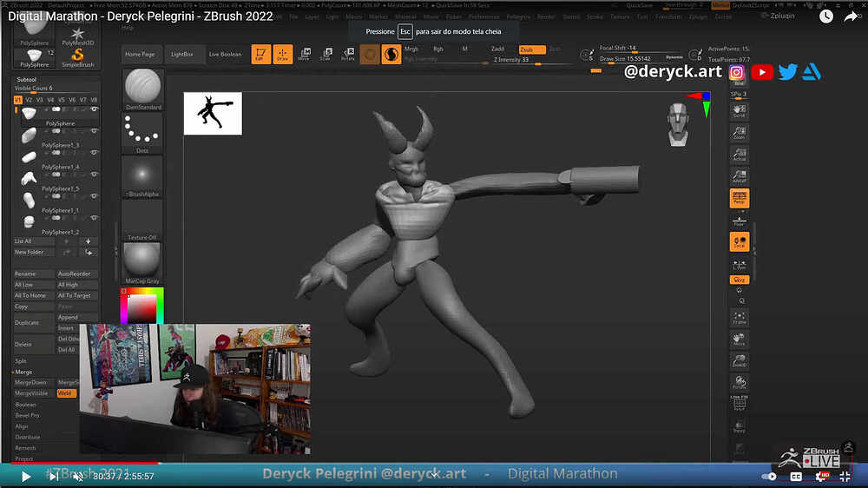The image size is (868, 488).
Task: Click the Transp transparency icon
Action: [x=739, y=426]
